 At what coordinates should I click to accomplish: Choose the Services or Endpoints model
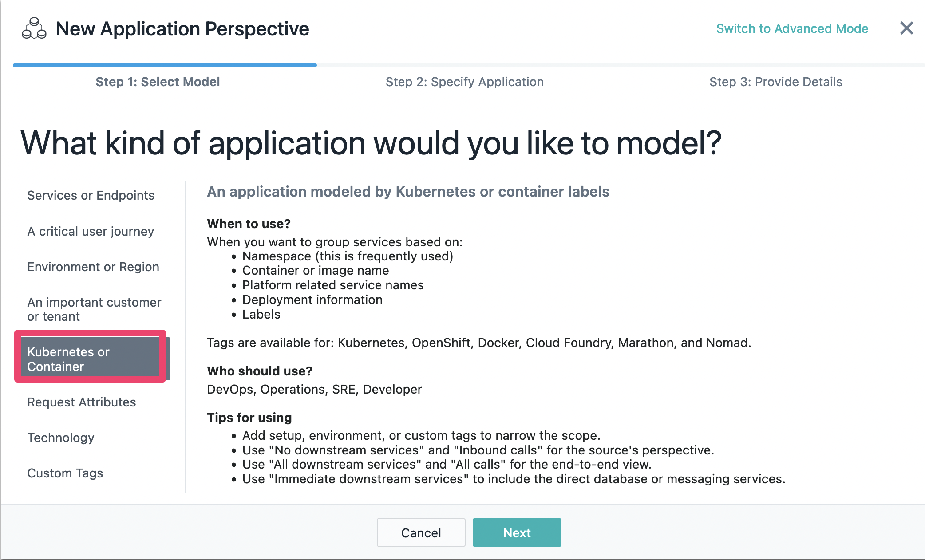[91, 195]
